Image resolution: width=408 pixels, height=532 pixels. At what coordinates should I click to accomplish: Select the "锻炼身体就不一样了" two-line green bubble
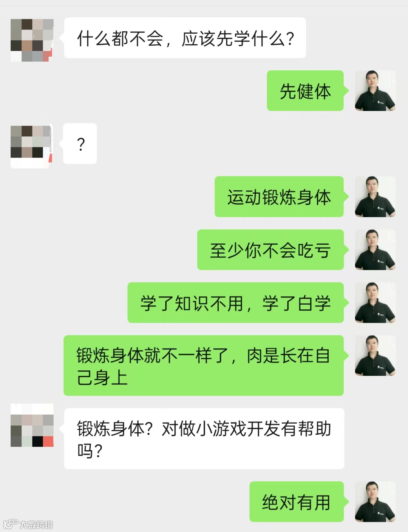point(204,365)
